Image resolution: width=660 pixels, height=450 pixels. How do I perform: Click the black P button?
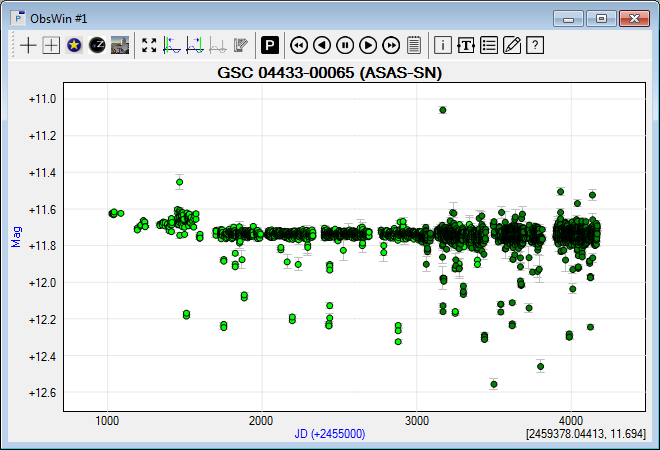tap(269, 45)
